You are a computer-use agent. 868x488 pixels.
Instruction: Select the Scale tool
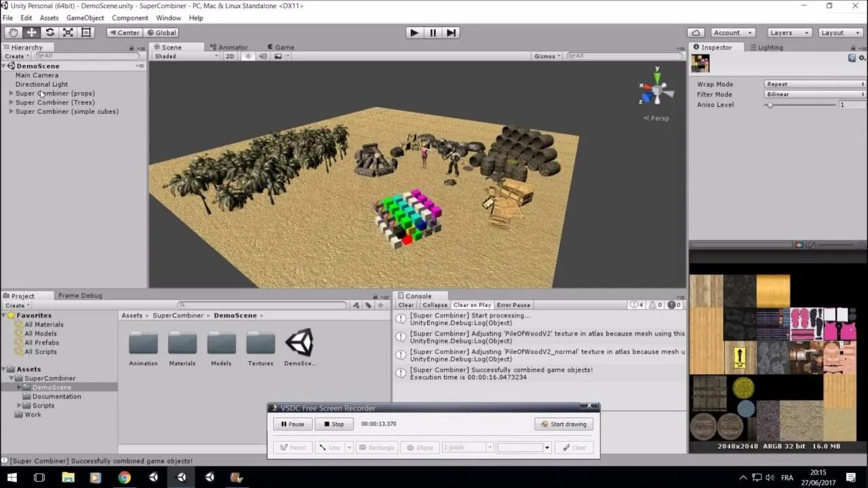(x=68, y=33)
